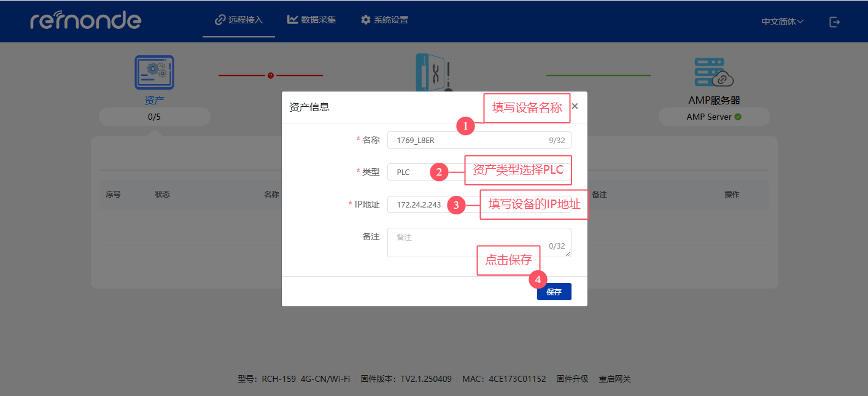This screenshot has width=868, height=396.
Task: Click the gateway device icon
Action: point(433,72)
